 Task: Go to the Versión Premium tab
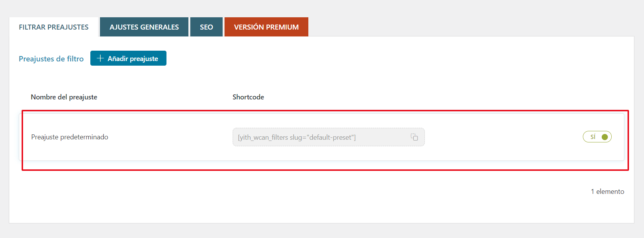266,27
